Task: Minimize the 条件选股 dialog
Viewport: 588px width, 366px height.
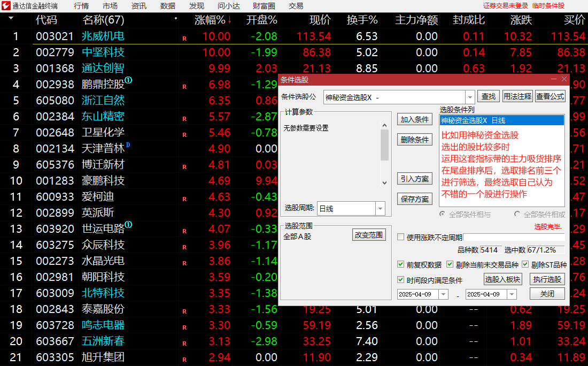Action: click(x=553, y=79)
